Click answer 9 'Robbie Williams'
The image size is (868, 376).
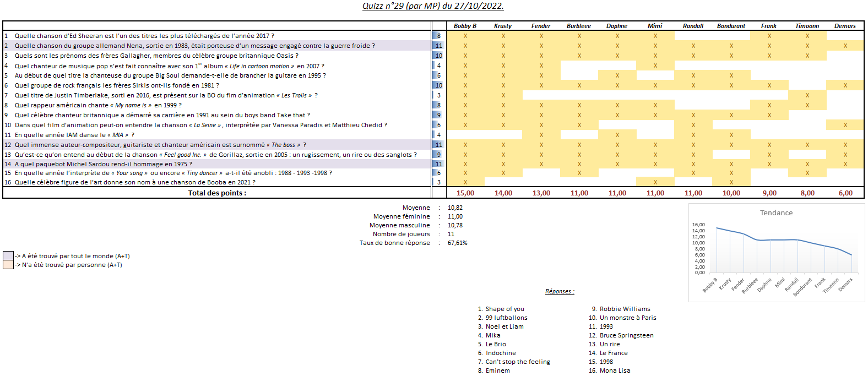click(625, 309)
